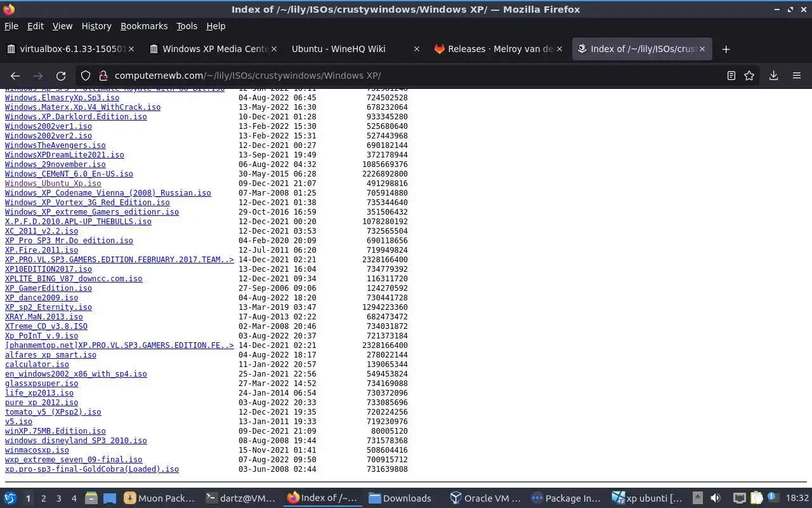Open Windows_CEMeNT_6.0_En-US.iso link
The height and width of the screenshot is (508, 812).
click(69, 174)
